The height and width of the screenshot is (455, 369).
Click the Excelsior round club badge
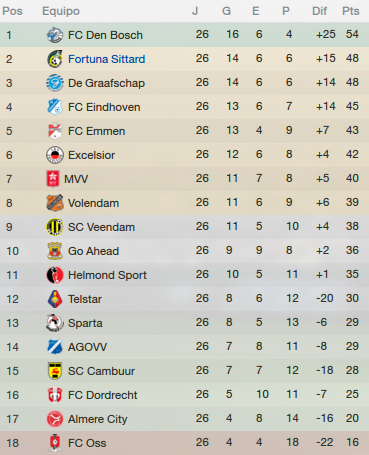pyautogui.click(x=55, y=155)
